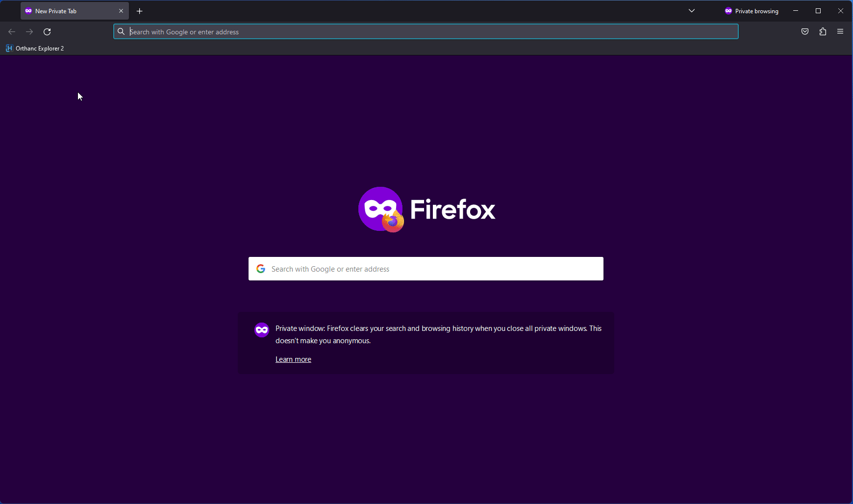The image size is (853, 504).
Task: Open the Save to Pocket icon
Action: (805, 32)
